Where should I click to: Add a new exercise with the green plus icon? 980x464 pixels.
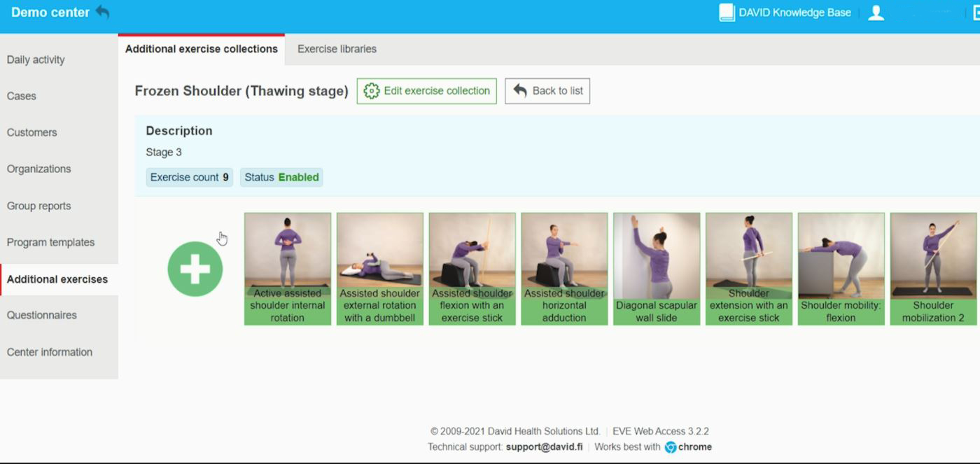[x=195, y=269]
